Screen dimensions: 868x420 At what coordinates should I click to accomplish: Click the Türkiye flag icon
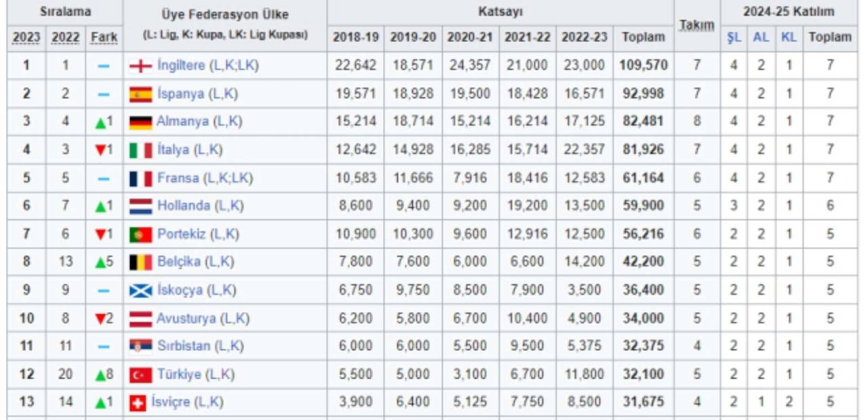(x=140, y=375)
